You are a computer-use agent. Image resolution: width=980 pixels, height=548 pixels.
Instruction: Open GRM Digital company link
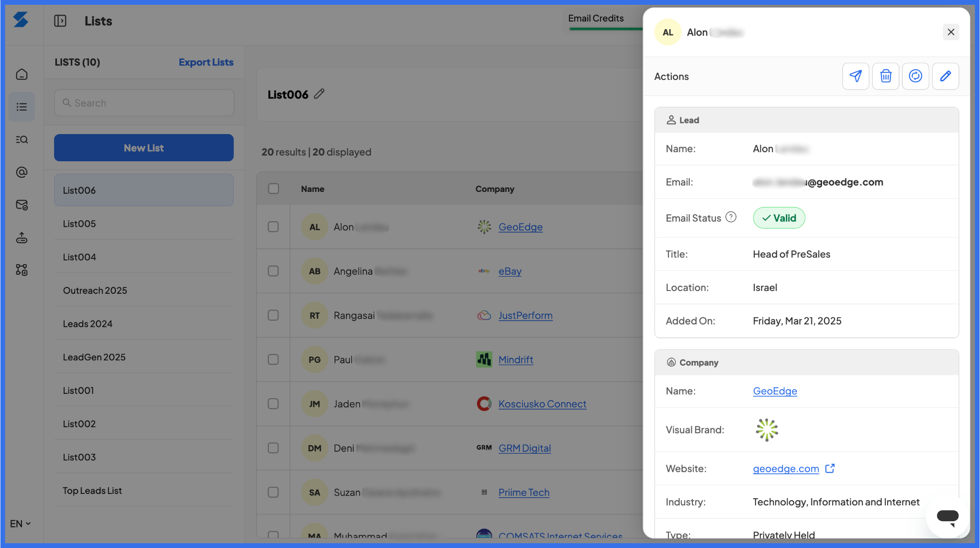point(524,448)
